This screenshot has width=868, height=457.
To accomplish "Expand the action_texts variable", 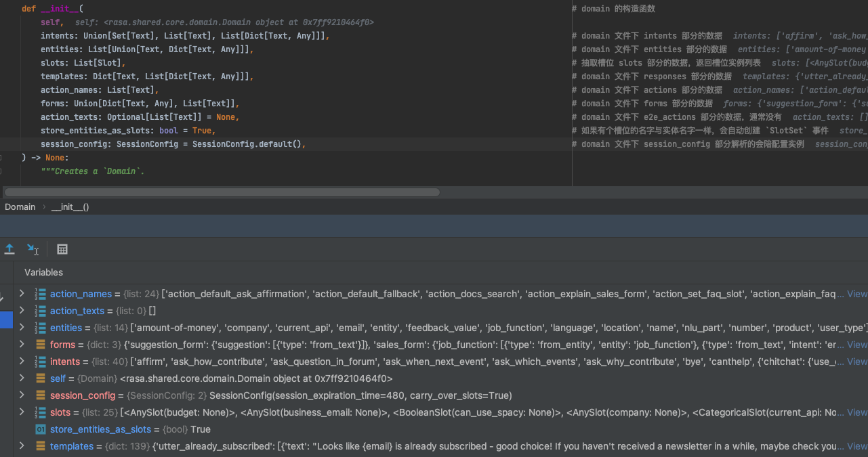I will coord(22,311).
